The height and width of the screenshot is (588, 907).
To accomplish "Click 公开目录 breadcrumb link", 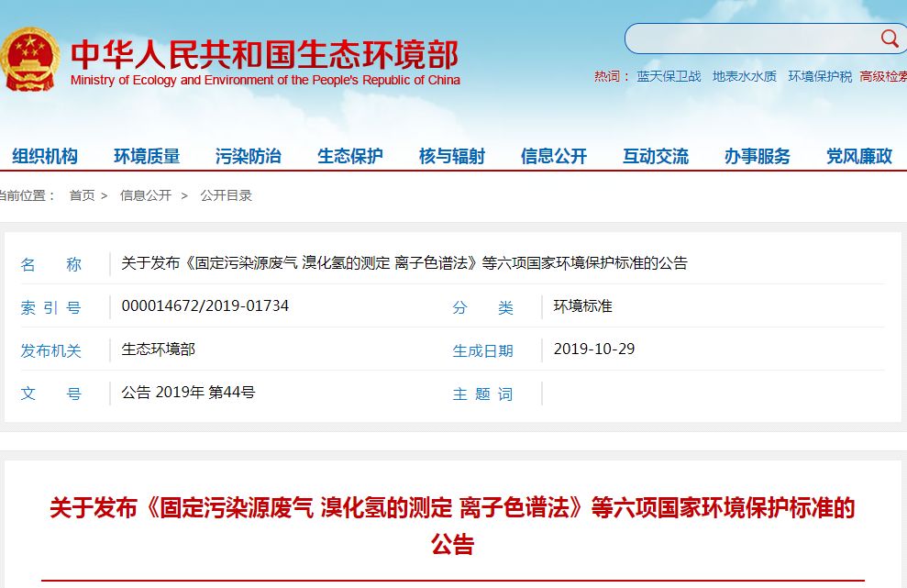I will [227, 195].
